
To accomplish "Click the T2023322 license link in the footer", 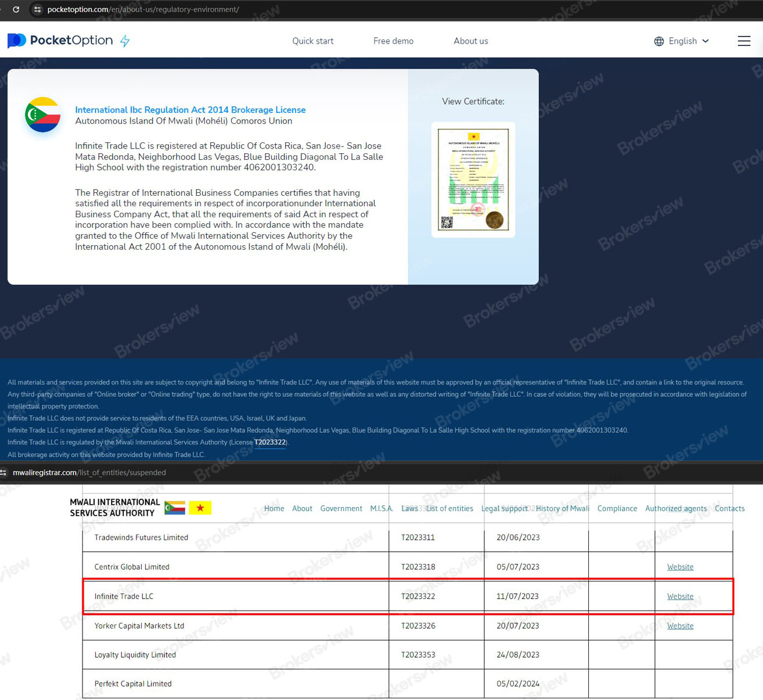I will pyautogui.click(x=270, y=442).
